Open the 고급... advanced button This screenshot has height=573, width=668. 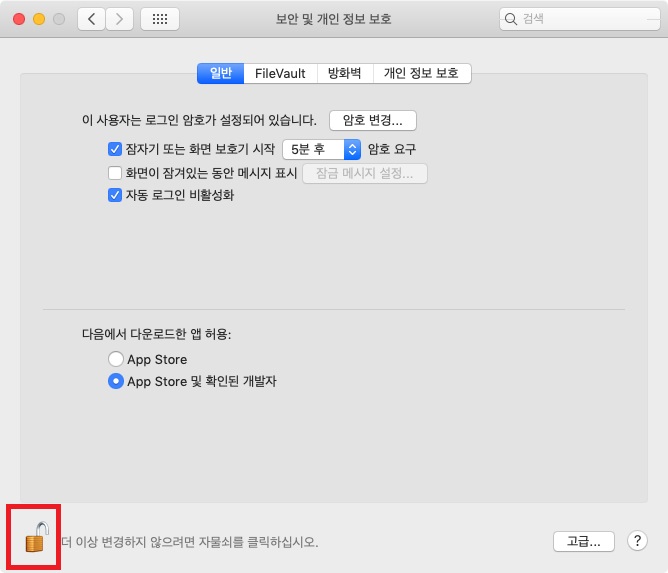point(584,541)
